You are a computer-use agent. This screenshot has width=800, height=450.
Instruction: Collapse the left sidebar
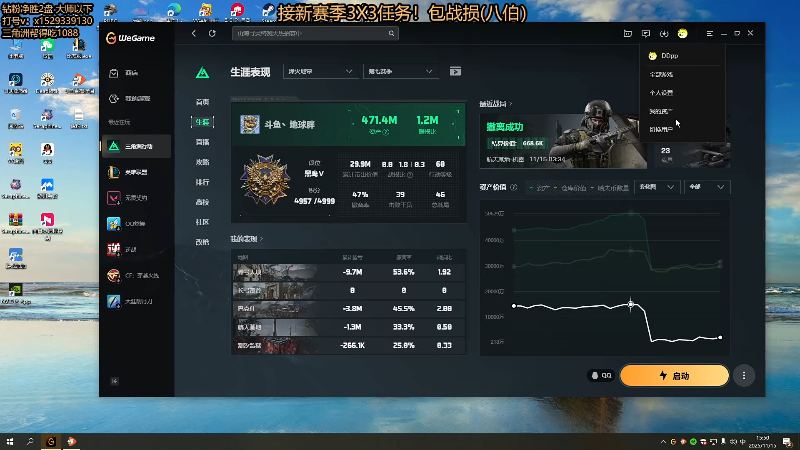click(x=114, y=381)
